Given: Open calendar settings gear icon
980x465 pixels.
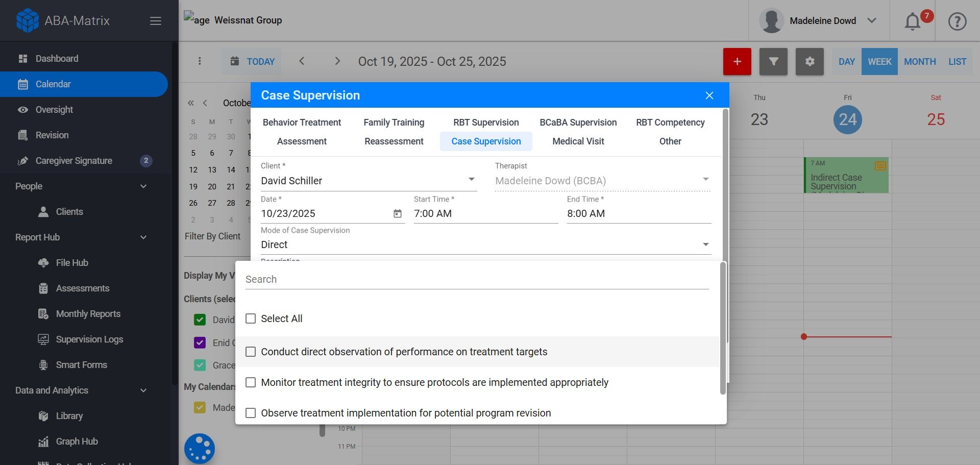Looking at the screenshot, I should click(x=810, y=62).
